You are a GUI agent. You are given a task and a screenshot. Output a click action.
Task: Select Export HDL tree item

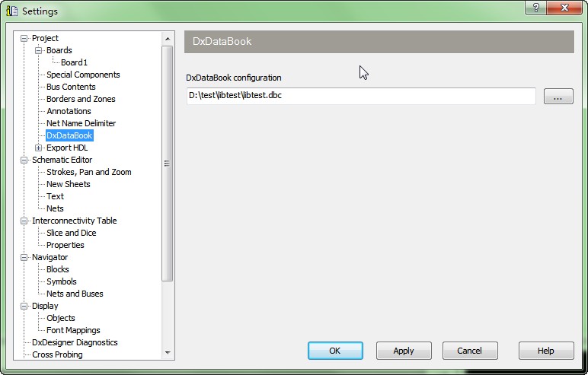click(67, 148)
